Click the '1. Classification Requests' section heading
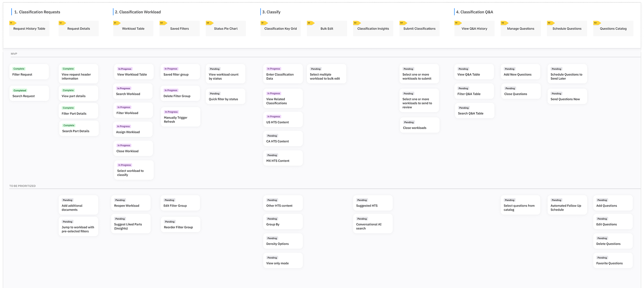 tap(37, 12)
